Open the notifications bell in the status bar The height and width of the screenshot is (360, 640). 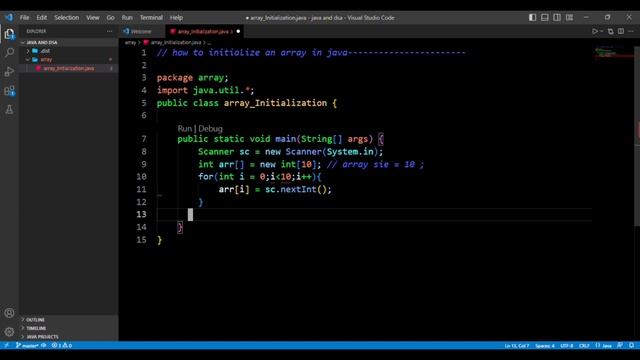coord(631,345)
